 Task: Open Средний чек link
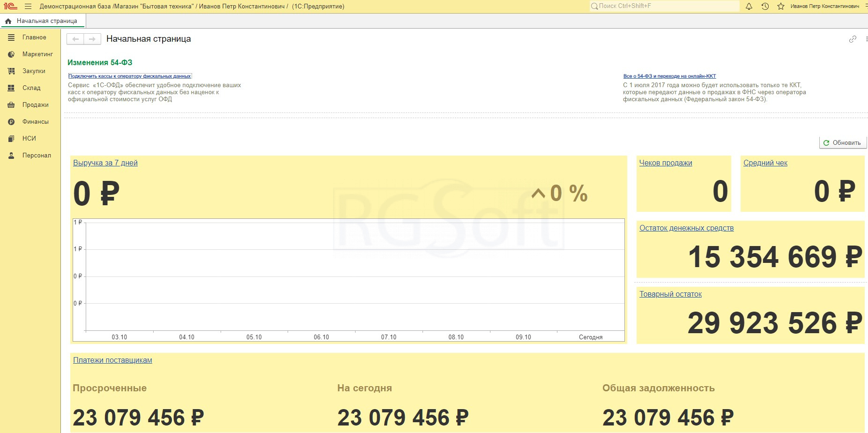pos(765,163)
